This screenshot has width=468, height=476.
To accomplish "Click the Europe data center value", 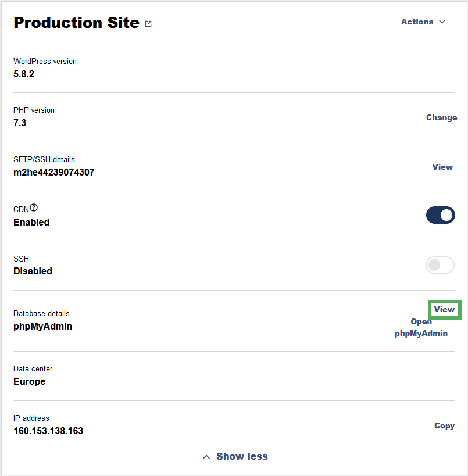I will point(30,381).
